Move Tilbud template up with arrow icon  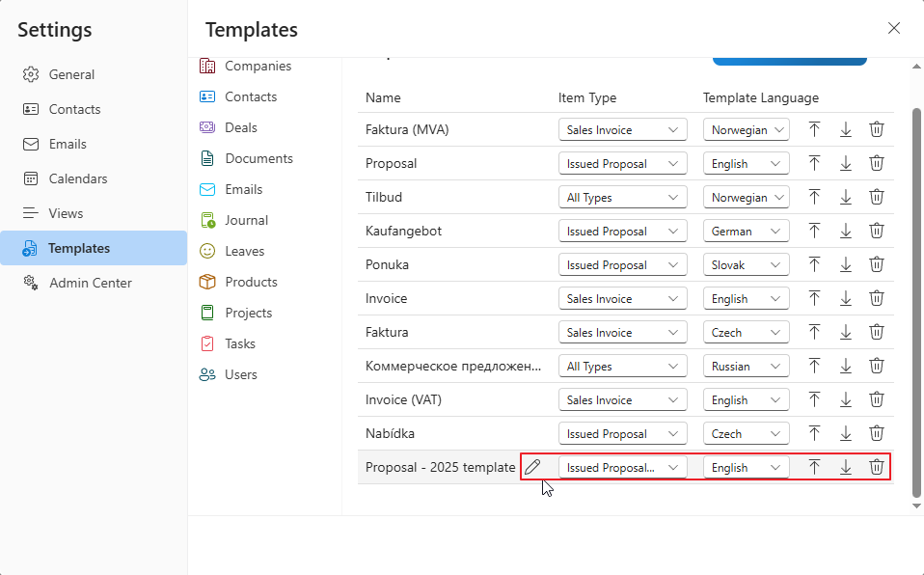pos(814,197)
